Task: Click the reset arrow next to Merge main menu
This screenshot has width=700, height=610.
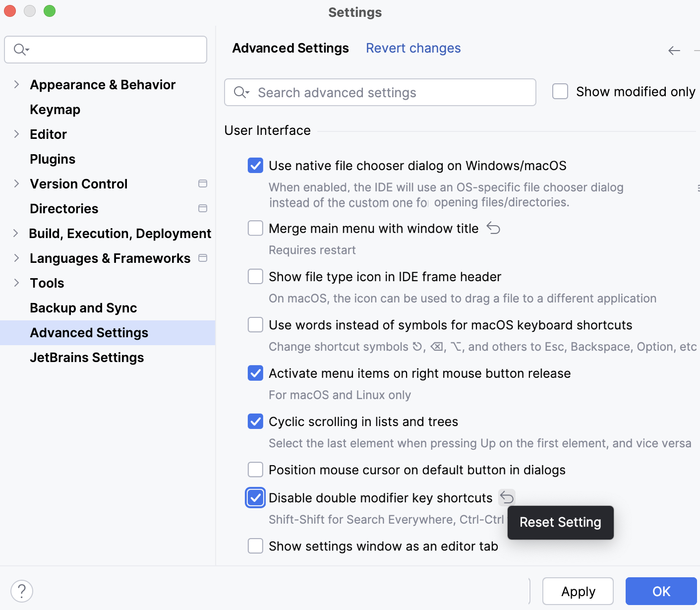Action: pyautogui.click(x=494, y=228)
